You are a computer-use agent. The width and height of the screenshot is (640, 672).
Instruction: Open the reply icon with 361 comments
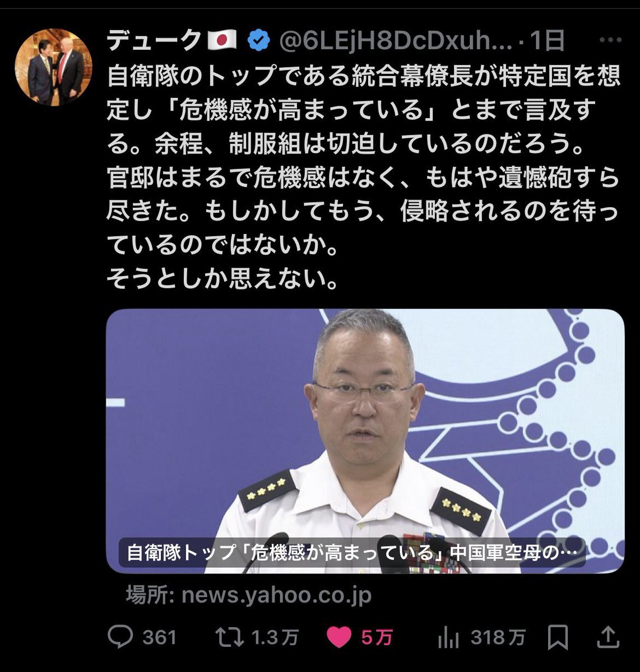[x=120, y=637]
